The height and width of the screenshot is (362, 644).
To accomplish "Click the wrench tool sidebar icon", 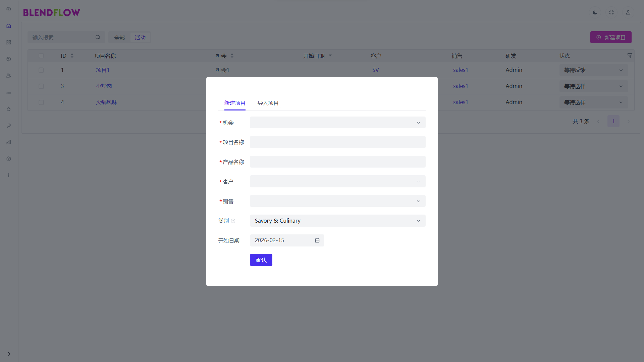I will tap(9, 126).
